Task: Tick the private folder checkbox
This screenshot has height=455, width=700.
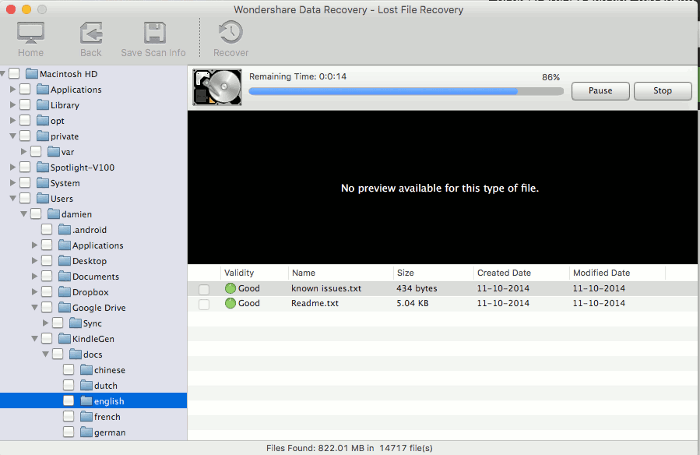Action: [x=25, y=136]
